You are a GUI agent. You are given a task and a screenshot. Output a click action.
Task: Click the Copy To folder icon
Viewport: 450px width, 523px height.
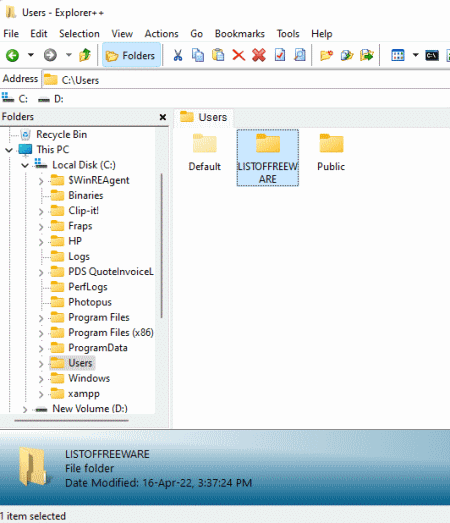(347, 55)
